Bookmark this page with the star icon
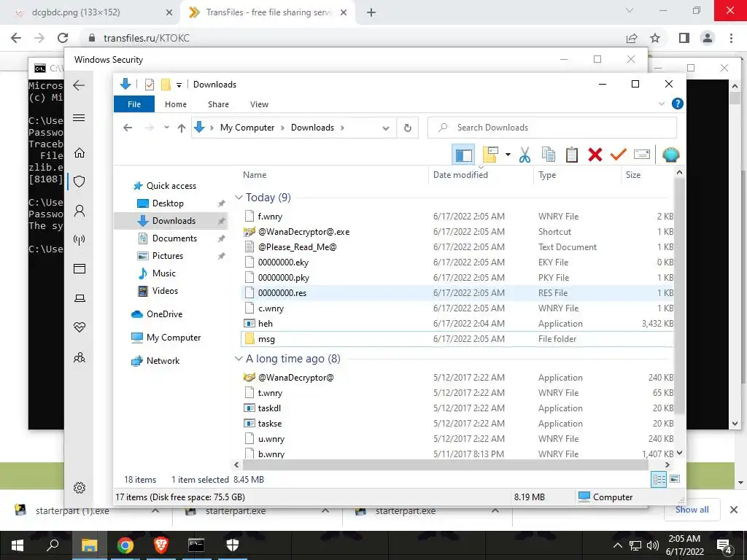Viewport: 747px width, 560px height. pos(655,38)
